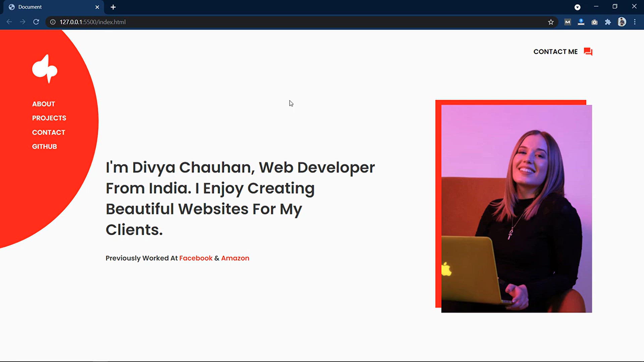Open the ABOUT navigation link
The image size is (644, 362).
pyautogui.click(x=44, y=104)
